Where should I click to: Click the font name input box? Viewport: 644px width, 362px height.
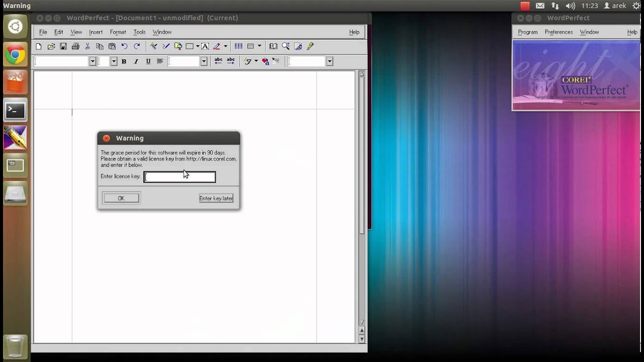click(61, 61)
